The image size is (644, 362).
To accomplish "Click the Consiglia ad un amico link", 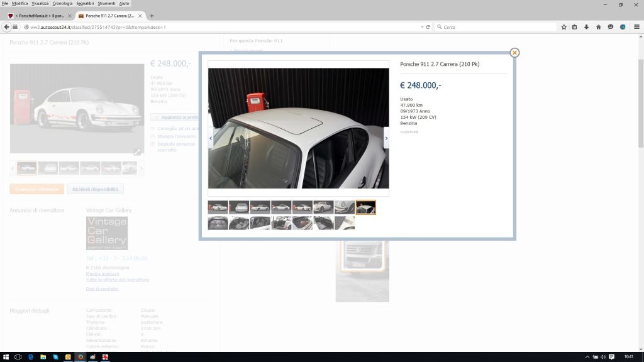I will [x=178, y=128].
